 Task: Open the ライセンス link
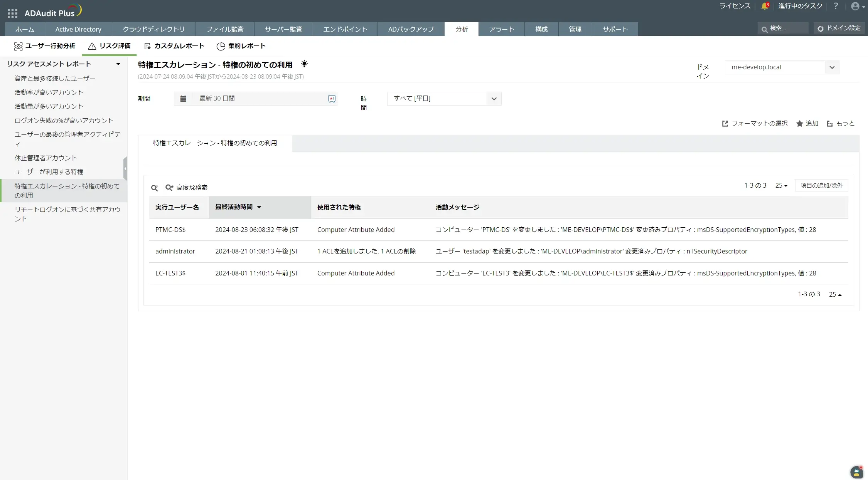[x=735, y=6]
